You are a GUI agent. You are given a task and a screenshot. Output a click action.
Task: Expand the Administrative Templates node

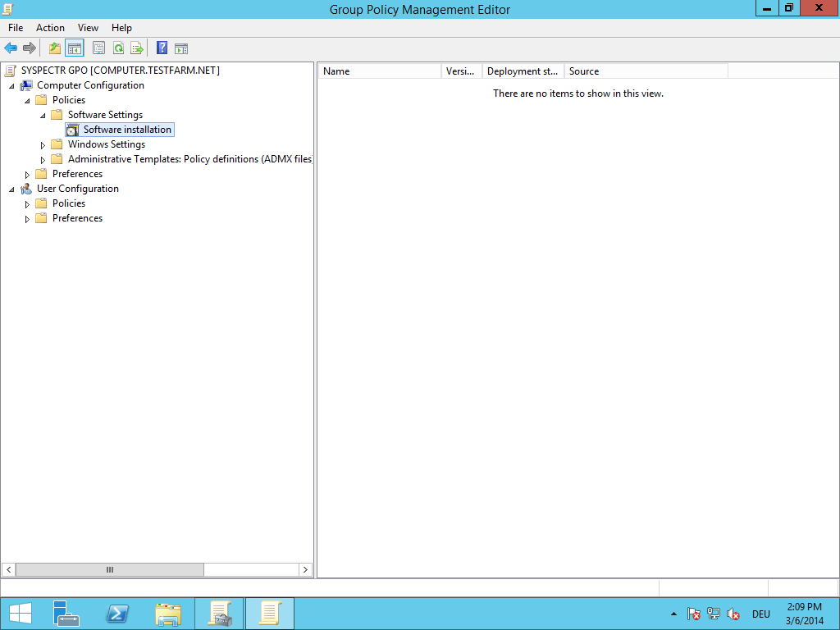[43, 160]
